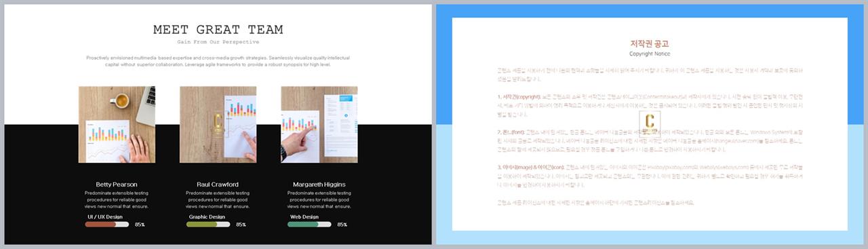Click the Graphic Design progress bar

pyautogui.click(x=208, y=224)
